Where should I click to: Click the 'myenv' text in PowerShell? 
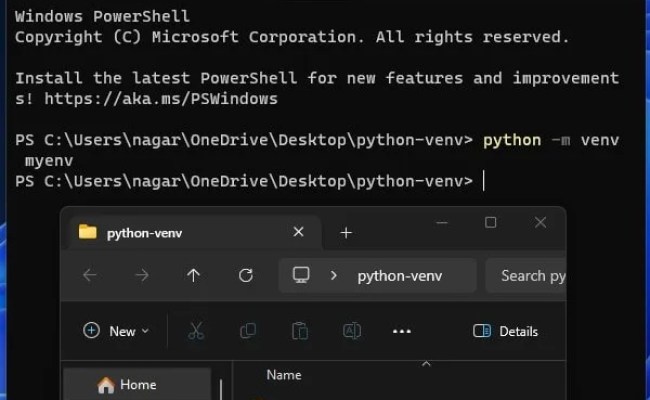point(49,161)
